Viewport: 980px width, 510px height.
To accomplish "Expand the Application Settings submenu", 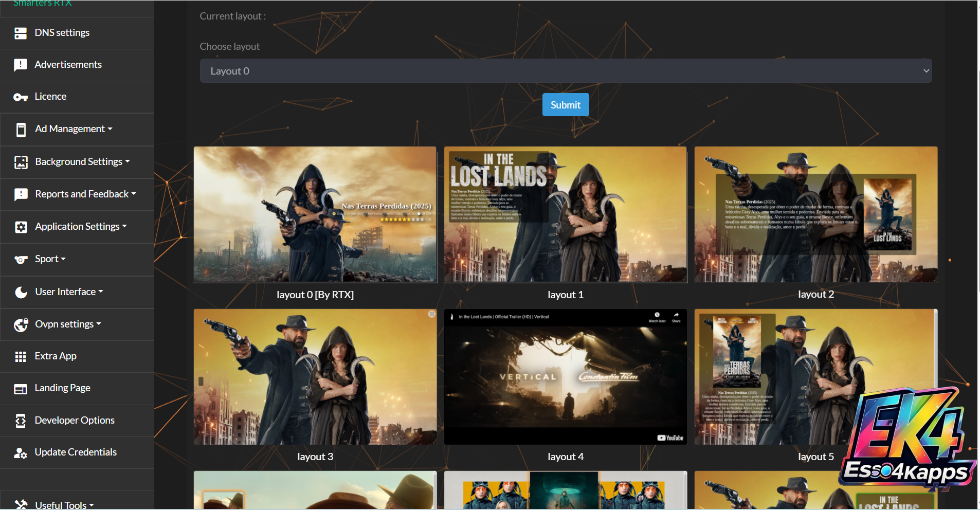I will pos(80,227).
